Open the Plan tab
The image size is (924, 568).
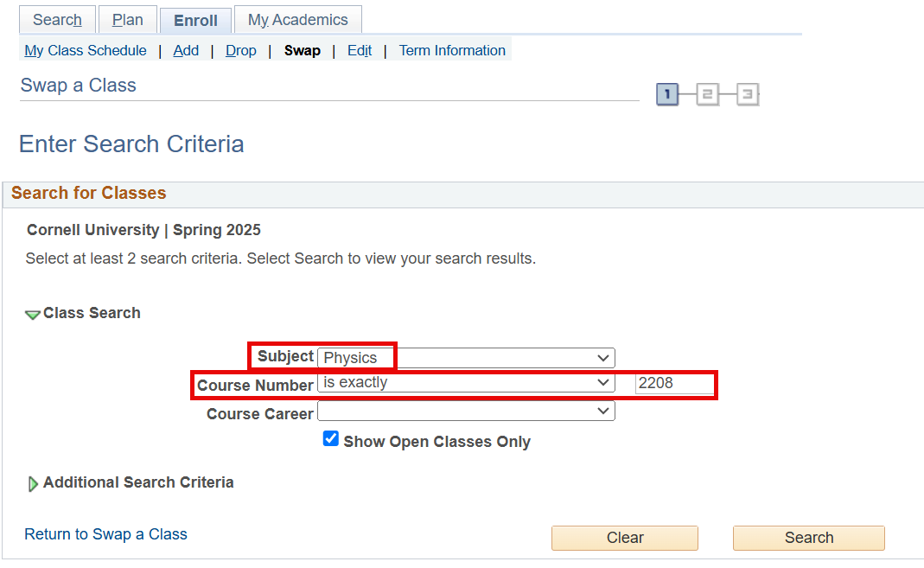click(x=128, y=20)
